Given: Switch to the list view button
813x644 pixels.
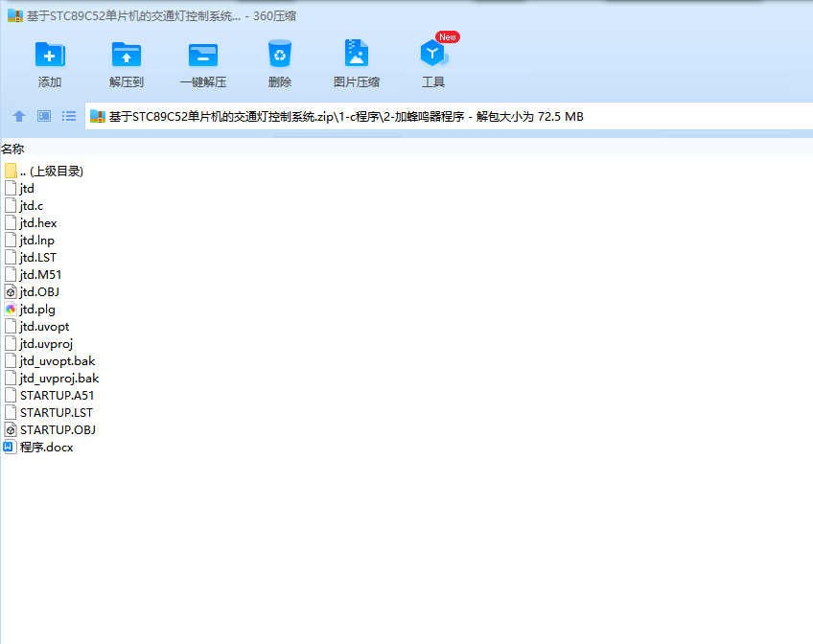Looking at the screenshot, I should pyautogui.click(x=69, y=116).
